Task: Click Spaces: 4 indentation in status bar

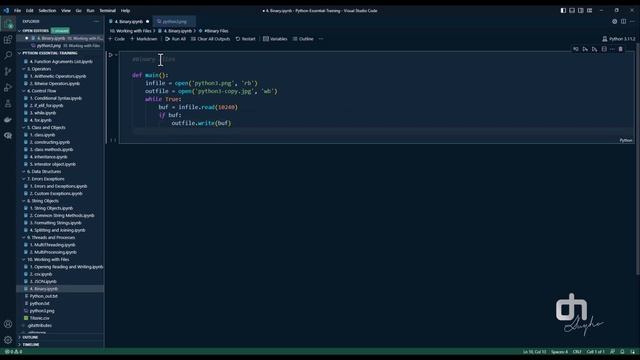Action: 559,351
